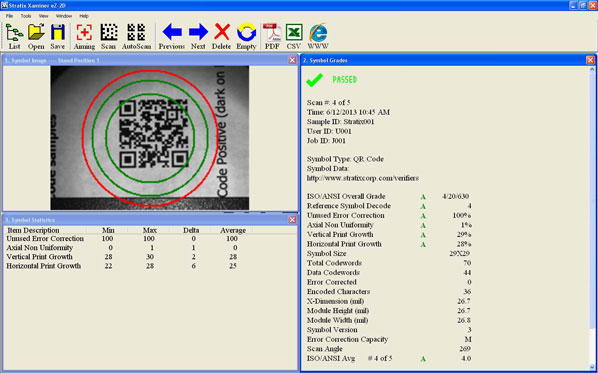Open the Tools menu
598x373 pixels.
pos(26,16)
